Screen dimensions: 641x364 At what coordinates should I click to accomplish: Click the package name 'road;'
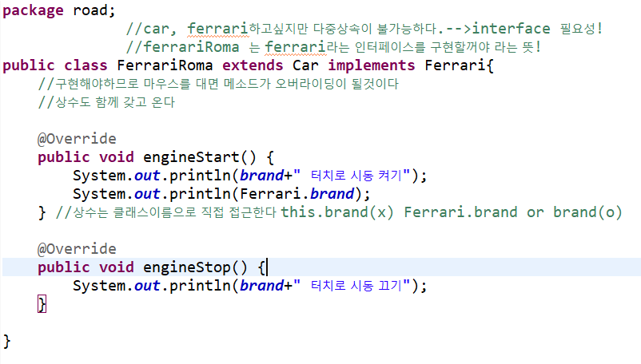(x=94, y=10)
